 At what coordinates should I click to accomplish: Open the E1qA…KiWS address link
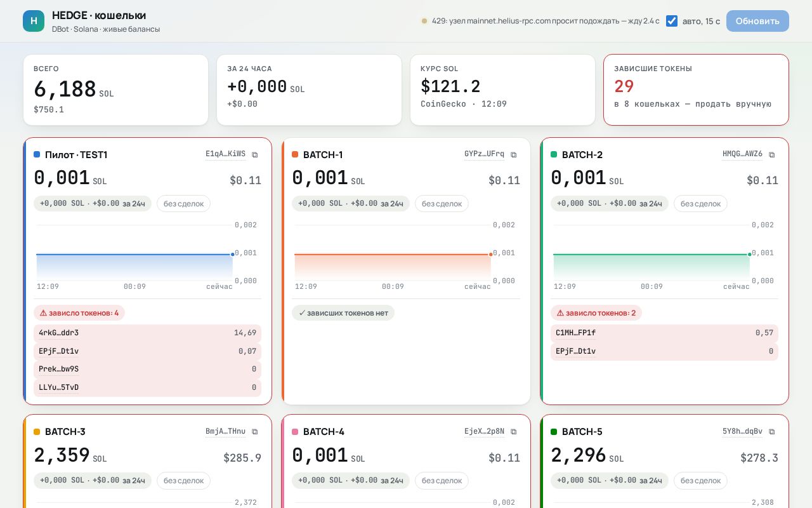coord(225,154)
